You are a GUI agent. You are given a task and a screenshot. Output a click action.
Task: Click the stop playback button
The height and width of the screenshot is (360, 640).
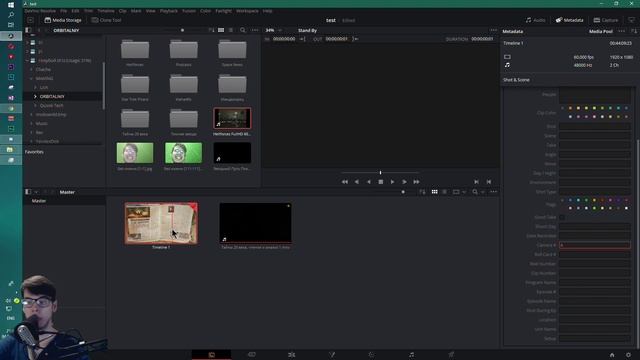pos(380,182)
